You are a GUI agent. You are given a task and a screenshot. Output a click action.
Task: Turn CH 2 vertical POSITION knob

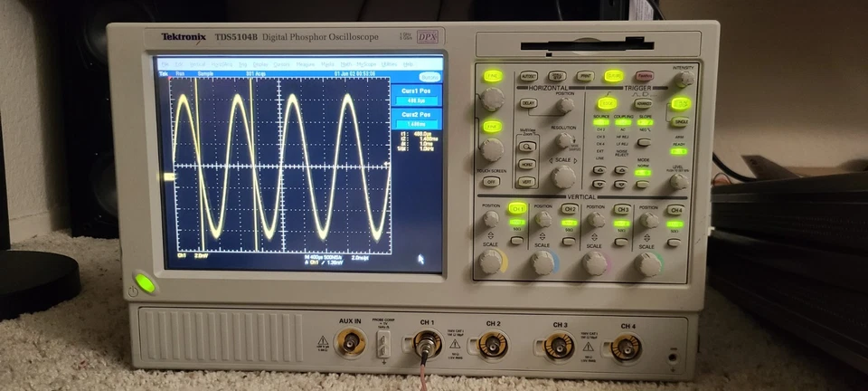pyautogui.click(x=543, y=219)
